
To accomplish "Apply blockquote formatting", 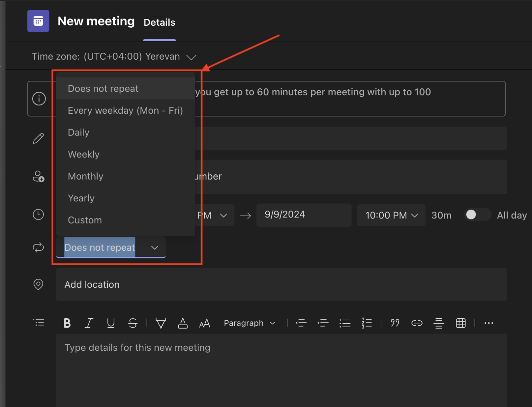I will coord(395,323).
